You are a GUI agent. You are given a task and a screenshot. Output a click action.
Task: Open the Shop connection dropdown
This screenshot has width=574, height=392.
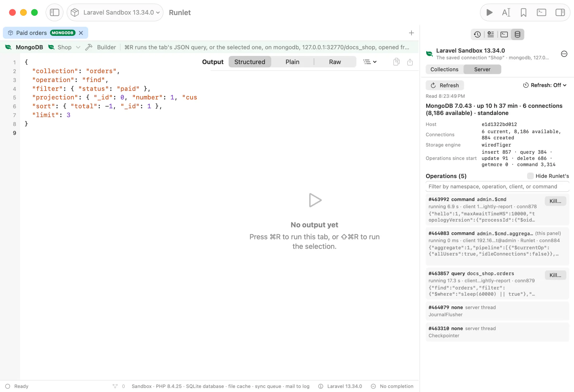click(65, 47)
